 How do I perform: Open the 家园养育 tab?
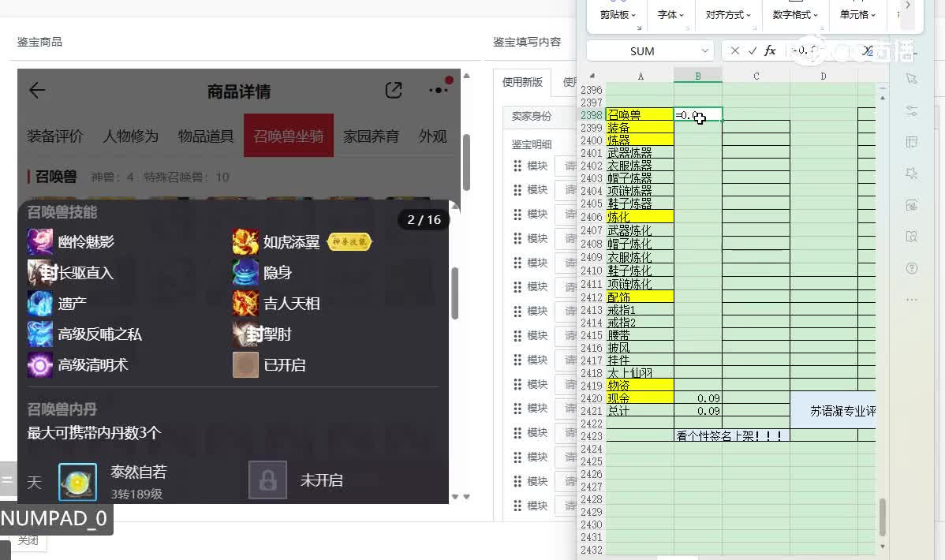pos(372,136)
